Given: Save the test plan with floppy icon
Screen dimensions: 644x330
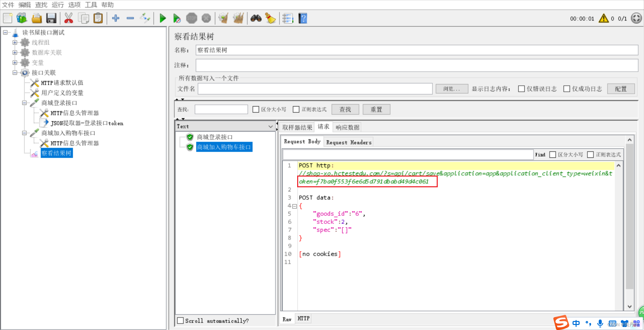Looking at the screenshot, I should pos(51,18).
